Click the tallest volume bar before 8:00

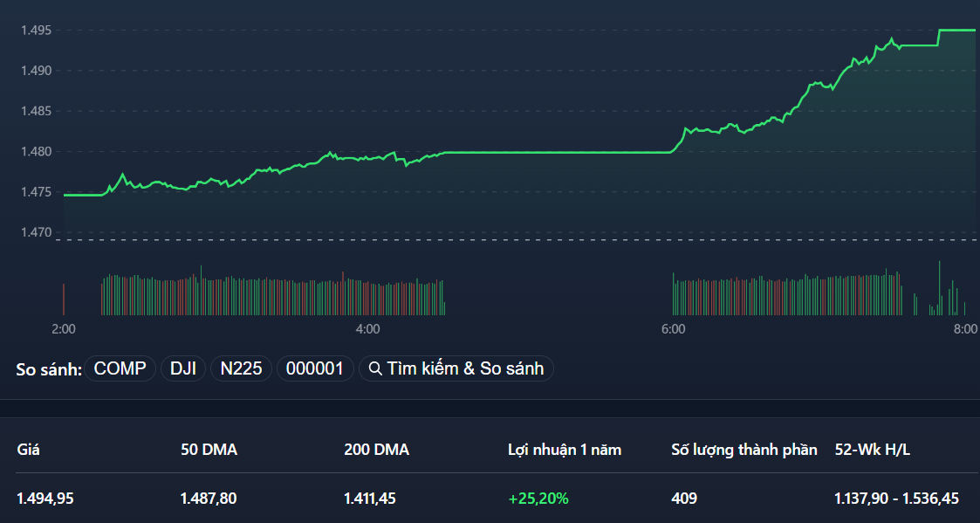click(x=939, y=288)
